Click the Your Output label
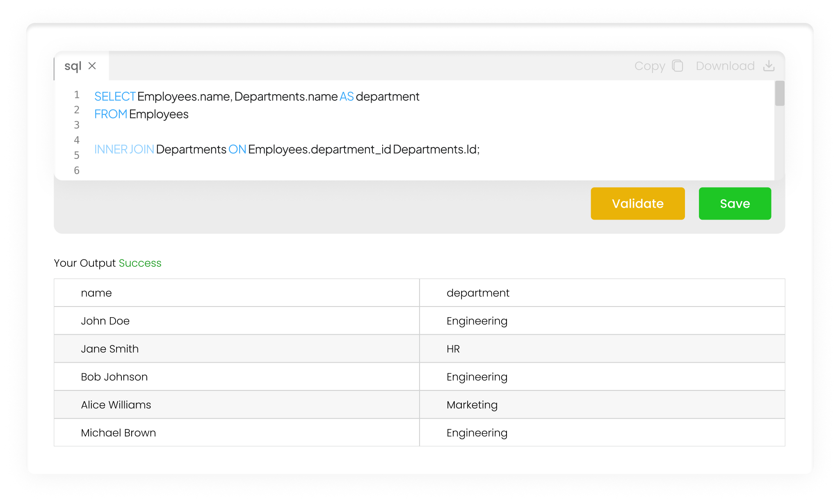 [x=85, y=263]
